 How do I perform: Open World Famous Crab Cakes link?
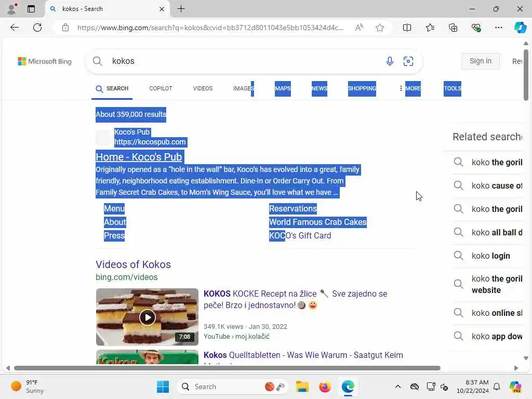click(x=317, y=222)
